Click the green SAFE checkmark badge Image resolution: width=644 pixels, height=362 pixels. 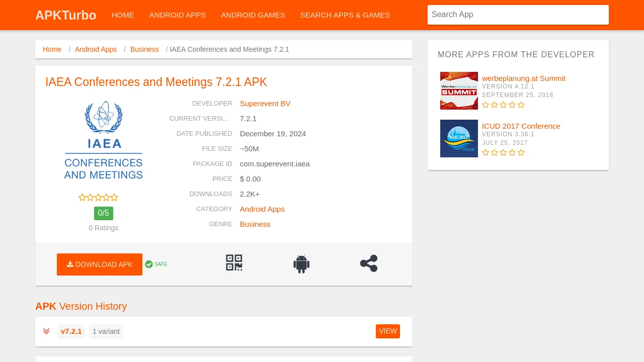156,264
